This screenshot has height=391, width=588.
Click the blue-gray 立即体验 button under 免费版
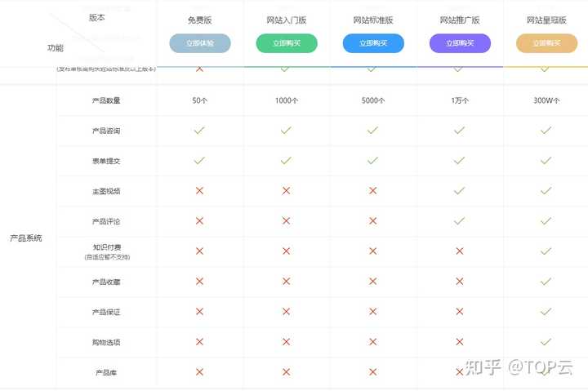(200, 43)
